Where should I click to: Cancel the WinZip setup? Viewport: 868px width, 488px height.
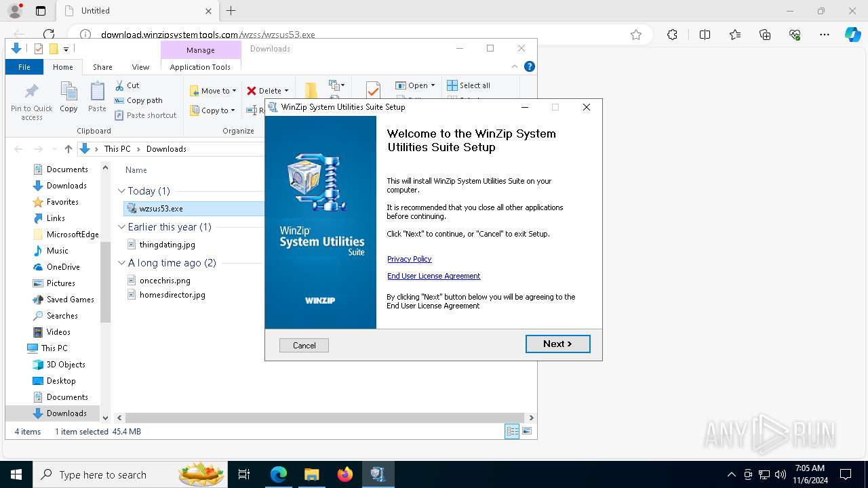[304, 345]
